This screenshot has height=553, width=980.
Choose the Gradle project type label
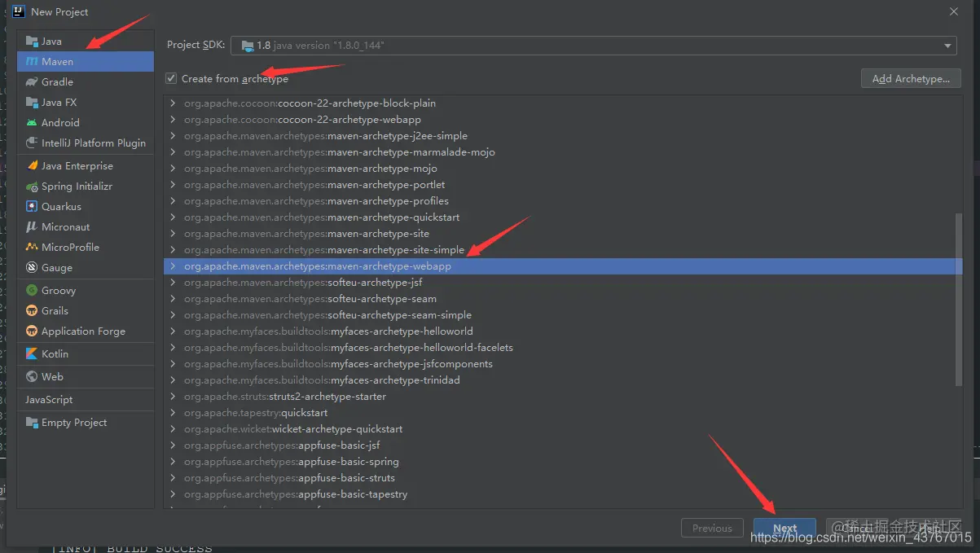point(57,82)
